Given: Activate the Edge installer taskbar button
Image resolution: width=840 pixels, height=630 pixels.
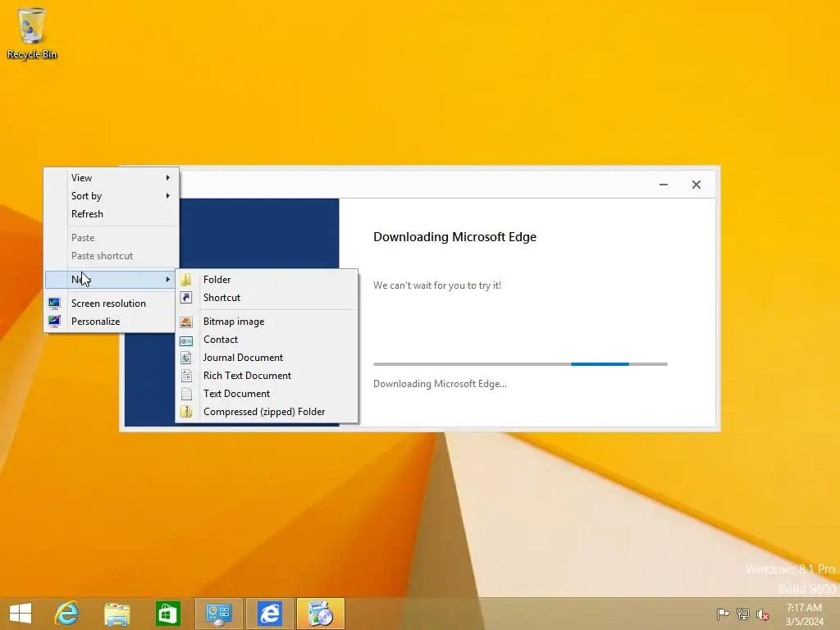Looking at the screenshot, I should (321, 614).
